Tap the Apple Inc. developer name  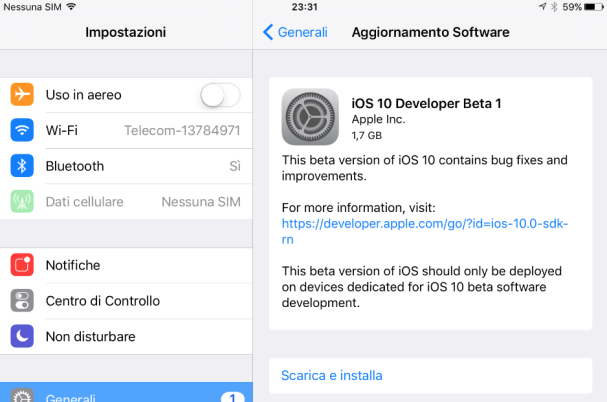[378, 119]
